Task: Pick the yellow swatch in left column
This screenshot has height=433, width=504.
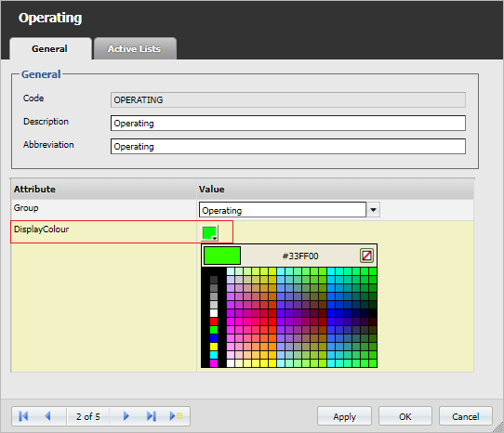Action: (214, 347)
